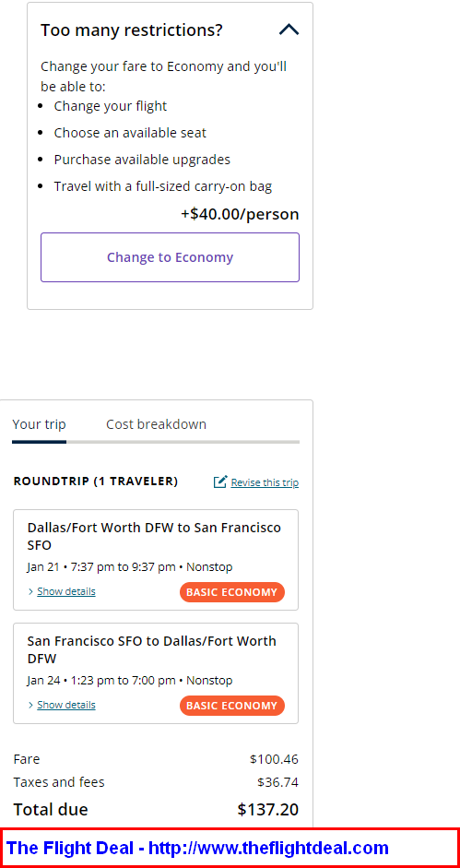The height and width of the screenshot is (868, 460).
Task: Expand the chevron beside Jan 21 Show details
Action: point(30,592)
